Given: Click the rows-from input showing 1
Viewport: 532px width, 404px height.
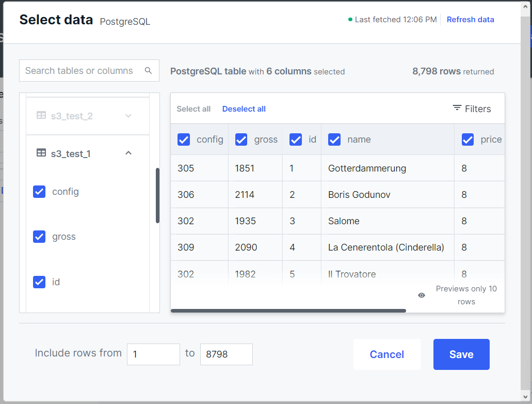Looking at the screenshot, I should pos(153,354).
